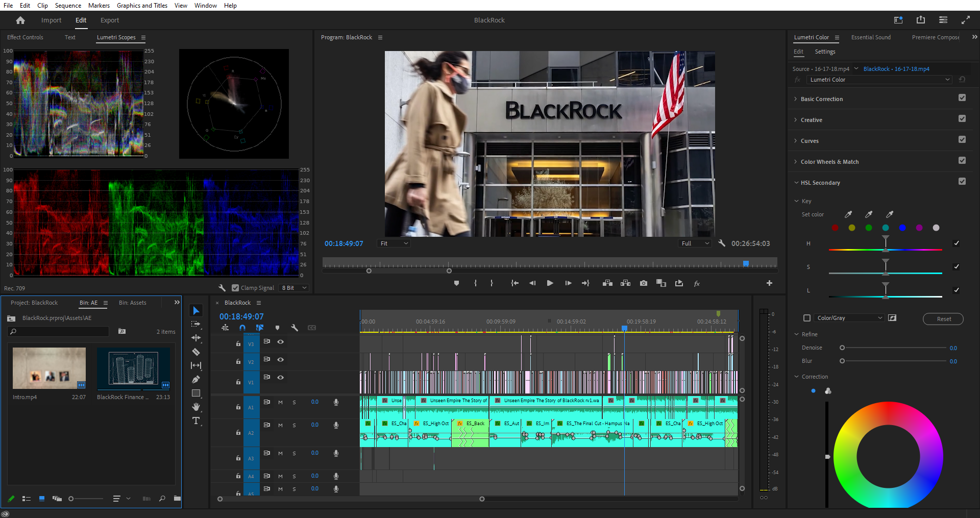
Task: Open the Full playback resolution dropdown
Action: pos(695,243)
